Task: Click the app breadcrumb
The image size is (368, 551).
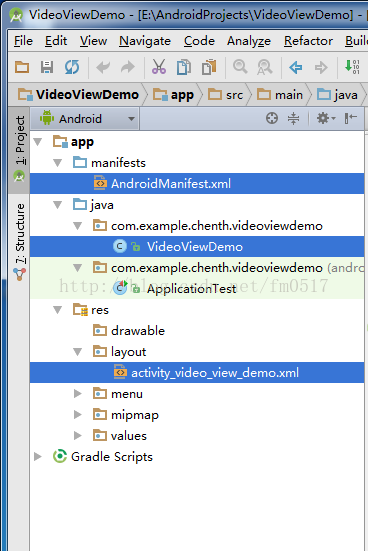Action: (173, 95)
